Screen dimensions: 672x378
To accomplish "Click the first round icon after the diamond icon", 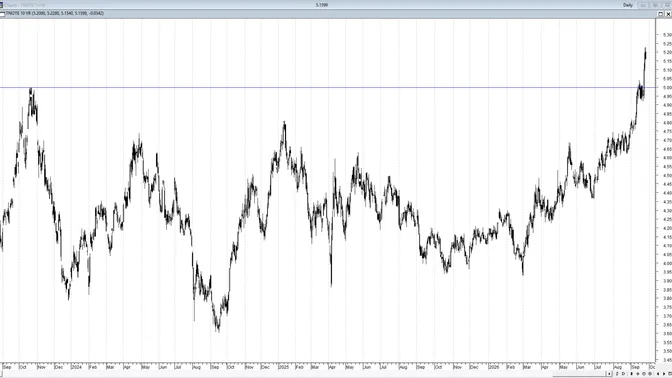I will (x=644, y=374).
